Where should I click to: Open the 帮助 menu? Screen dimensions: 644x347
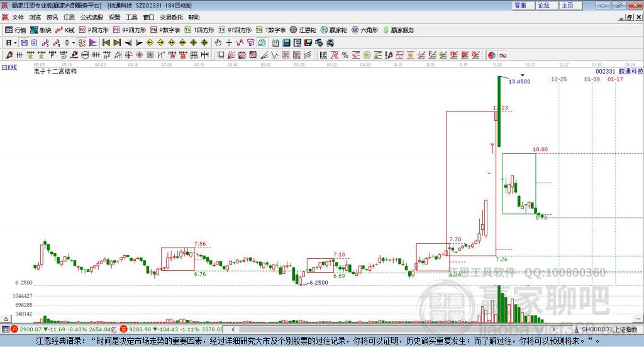tap(194, 17)
